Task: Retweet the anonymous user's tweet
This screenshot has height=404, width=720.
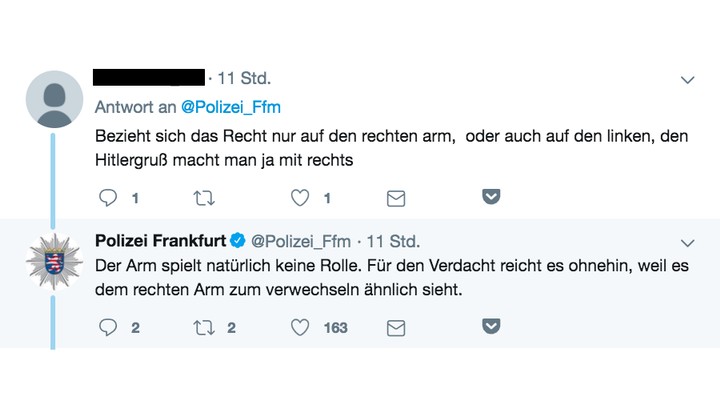Action: 204,198
